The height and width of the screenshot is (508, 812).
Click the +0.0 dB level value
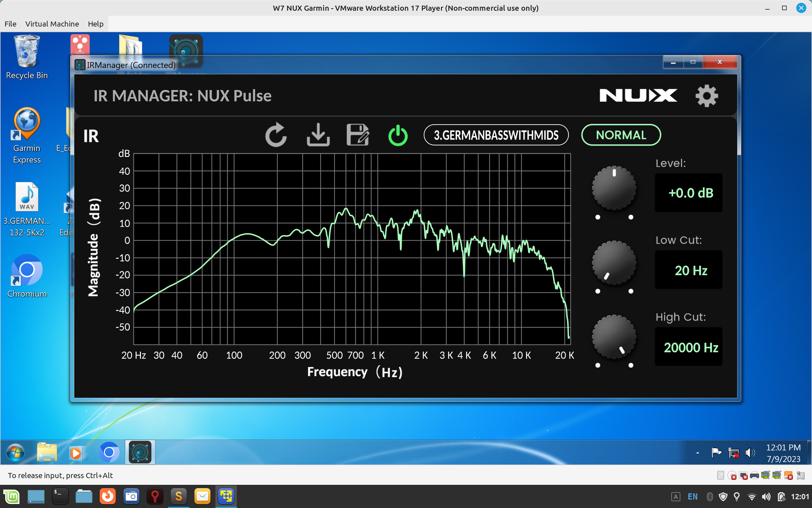coord(689,193)
